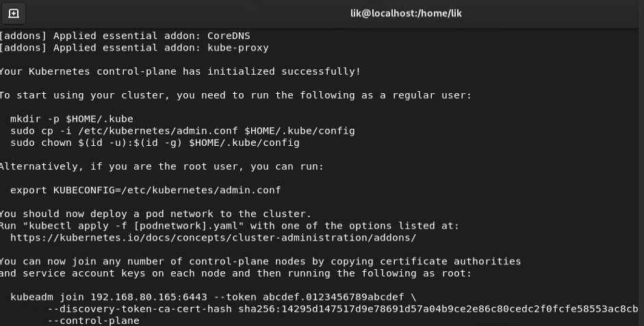Click the 'Alternatively, if you are the root user' line
644x326 pixels.
(x=162, y=166)
